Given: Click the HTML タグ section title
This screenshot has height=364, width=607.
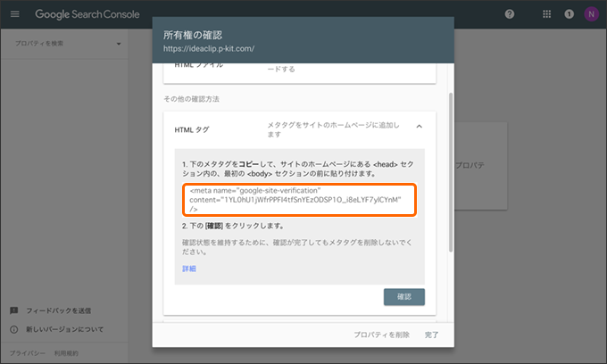Looking at the screenshot, I should tap(192, 130).
